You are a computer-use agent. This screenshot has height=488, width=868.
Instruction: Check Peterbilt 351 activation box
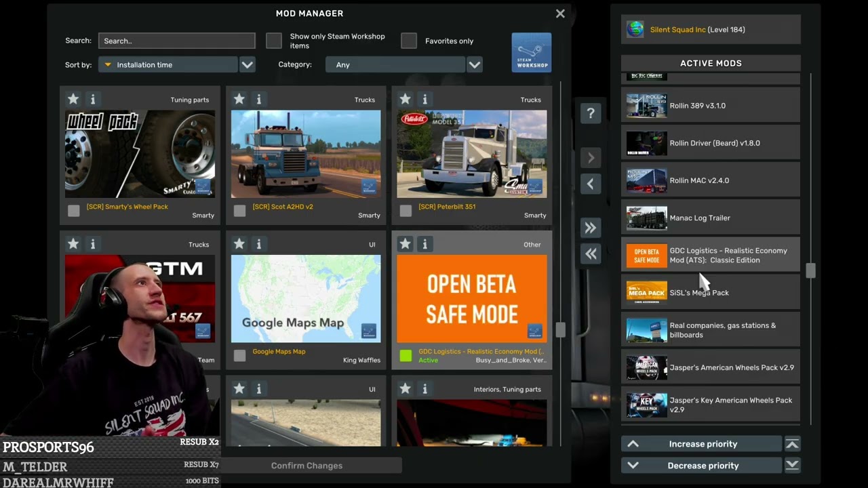406,211
